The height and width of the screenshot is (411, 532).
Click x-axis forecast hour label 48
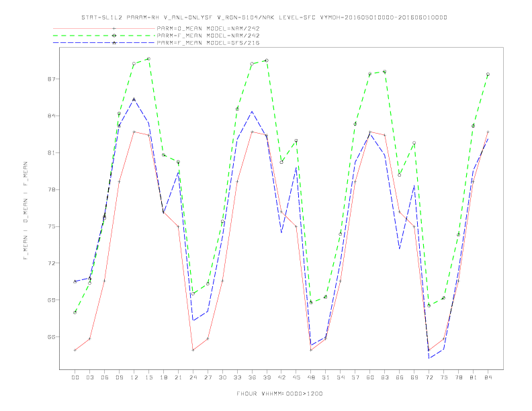tap(311, 377)
